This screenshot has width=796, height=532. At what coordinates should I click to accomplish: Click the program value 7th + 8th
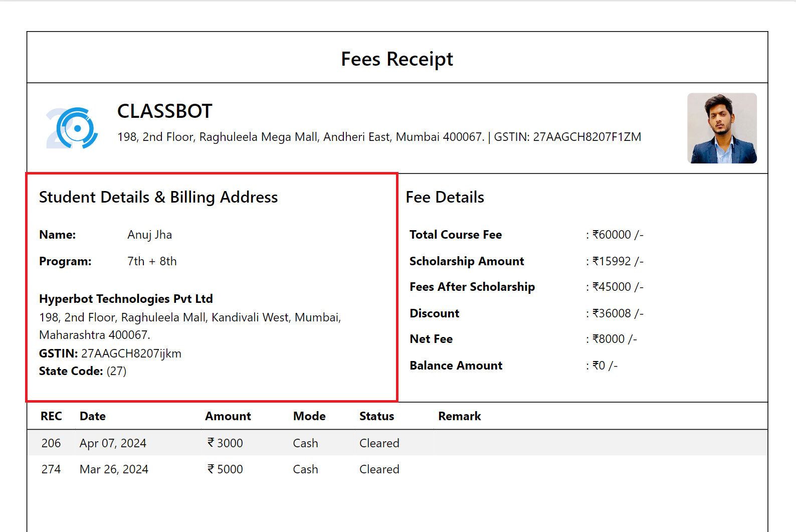tap(152, 261)
